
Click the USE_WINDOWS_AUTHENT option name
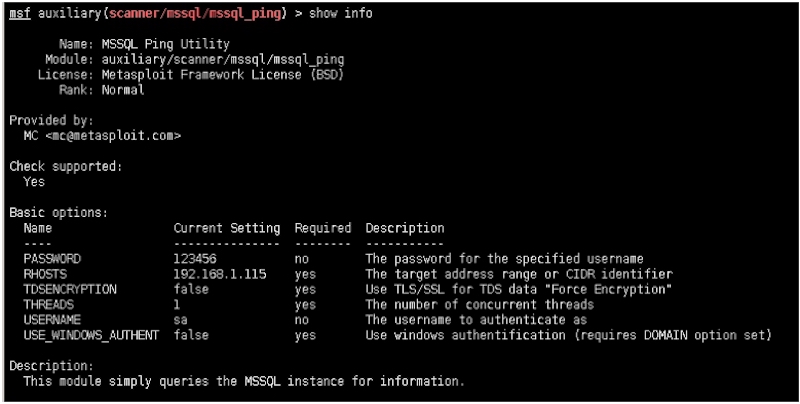[x=91, y=334]
